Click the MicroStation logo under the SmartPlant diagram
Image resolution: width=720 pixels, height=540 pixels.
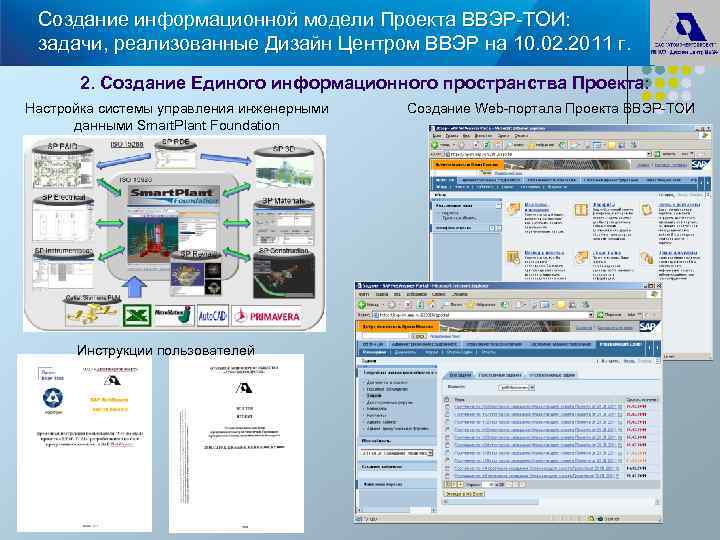click(x=174, y=315)
